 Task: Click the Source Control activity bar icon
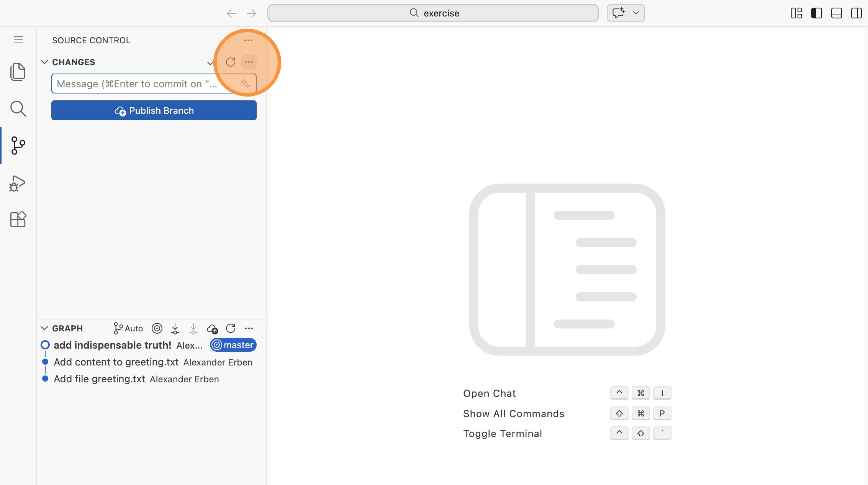[18, 146]
